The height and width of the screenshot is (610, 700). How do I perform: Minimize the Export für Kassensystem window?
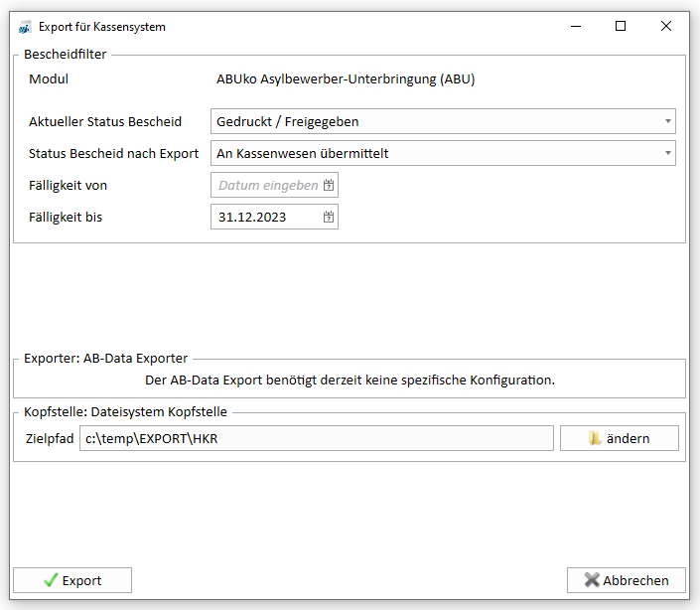[x=576, y=27]
